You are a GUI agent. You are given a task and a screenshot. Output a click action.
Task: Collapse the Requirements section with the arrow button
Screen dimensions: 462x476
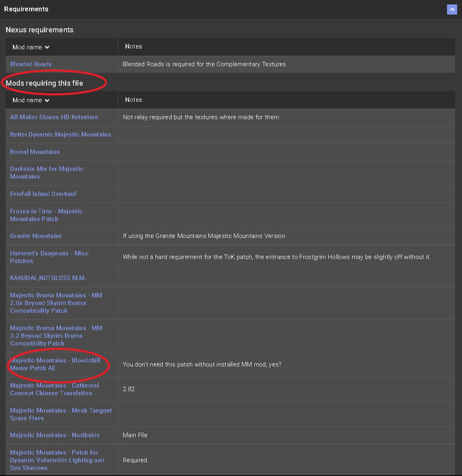[x=452, y=9]
